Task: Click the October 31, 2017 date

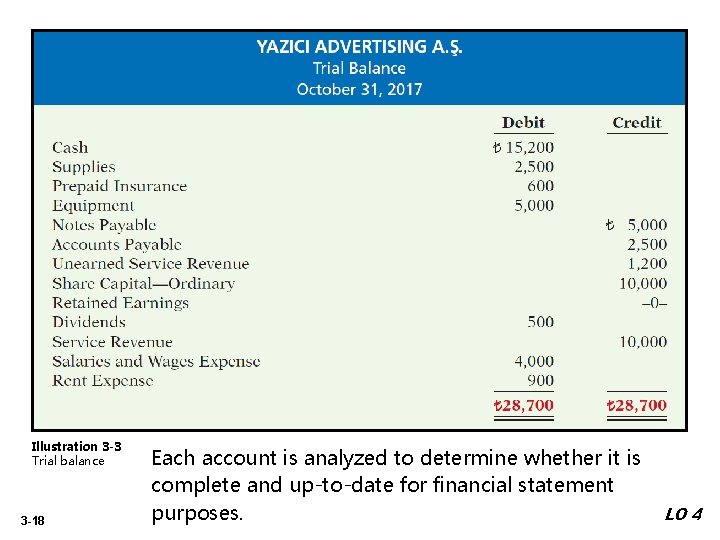Action: [x=359, y=89]
